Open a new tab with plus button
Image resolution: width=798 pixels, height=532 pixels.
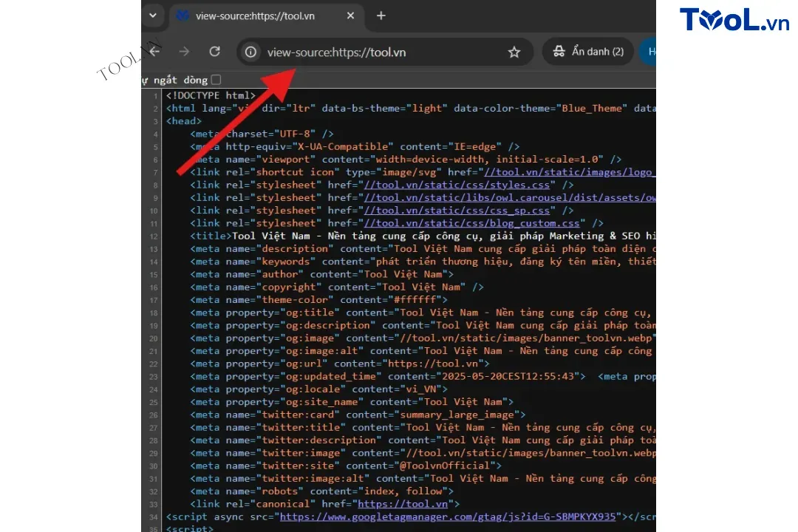pyautogui.click(x=381, y=16)
